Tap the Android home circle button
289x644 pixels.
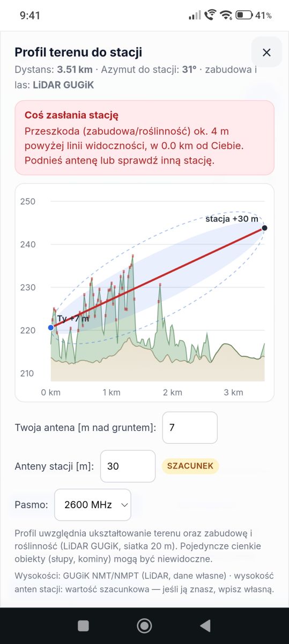click(144, 625)
